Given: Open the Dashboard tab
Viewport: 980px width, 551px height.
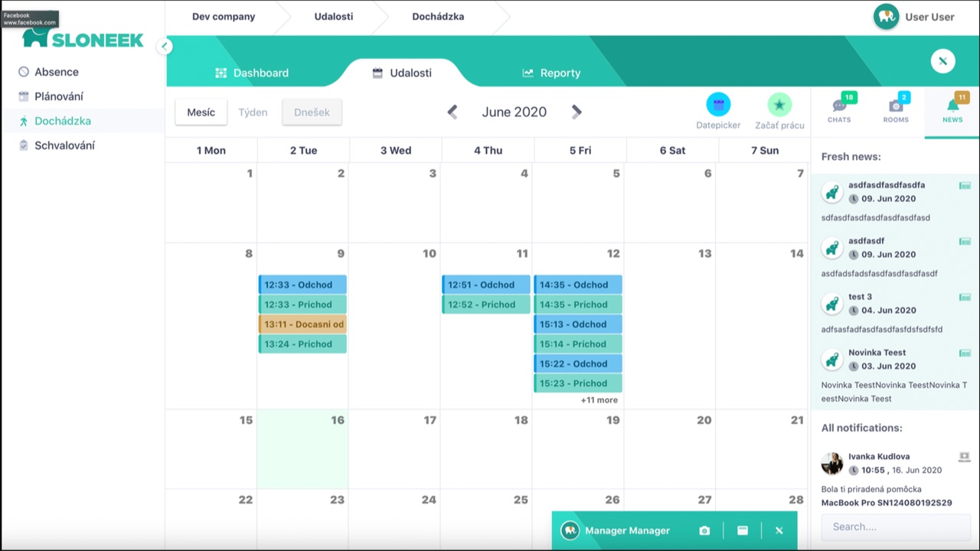Looking at the screenshot, I should (x=252, y=73).
